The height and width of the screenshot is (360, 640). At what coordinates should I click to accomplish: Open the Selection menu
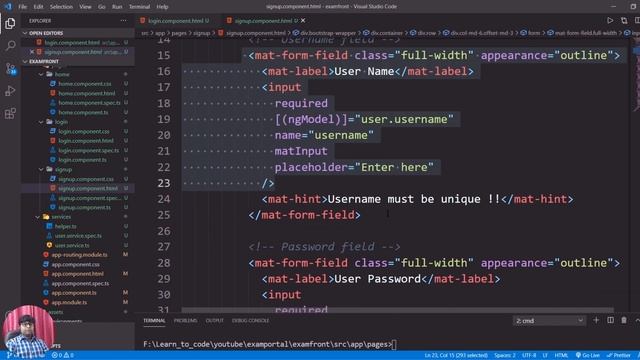[61, 7]
